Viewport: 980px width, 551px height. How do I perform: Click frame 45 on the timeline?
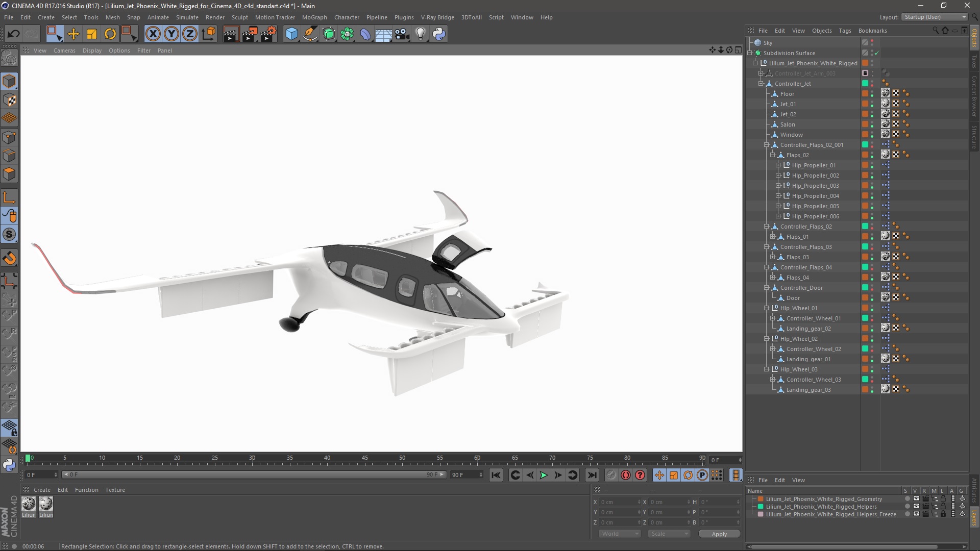click(x=365, y=458)
